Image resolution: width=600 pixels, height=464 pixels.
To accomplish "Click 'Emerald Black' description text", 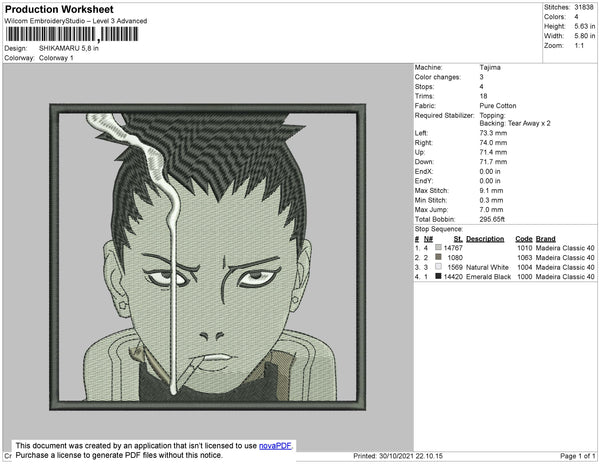I will point(488,277).
